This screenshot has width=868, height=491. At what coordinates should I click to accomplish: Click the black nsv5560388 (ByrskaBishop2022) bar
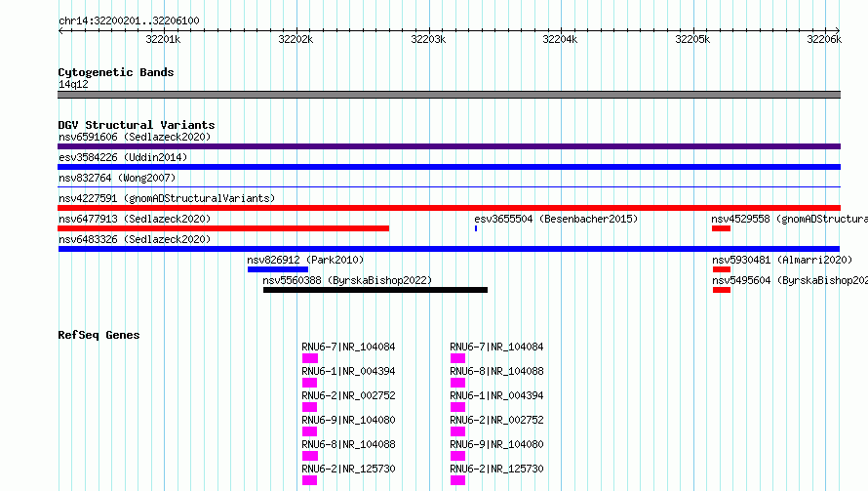375,290
